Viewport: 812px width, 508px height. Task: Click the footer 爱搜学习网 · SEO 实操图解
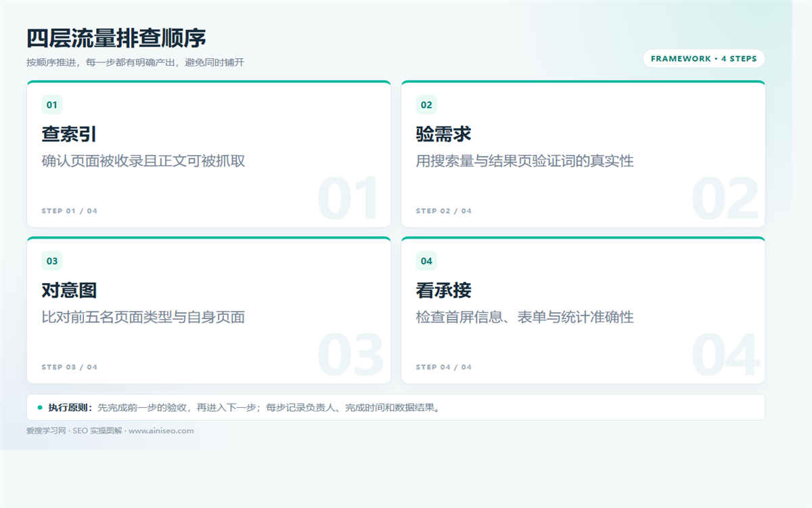click(x=74, y=431)
